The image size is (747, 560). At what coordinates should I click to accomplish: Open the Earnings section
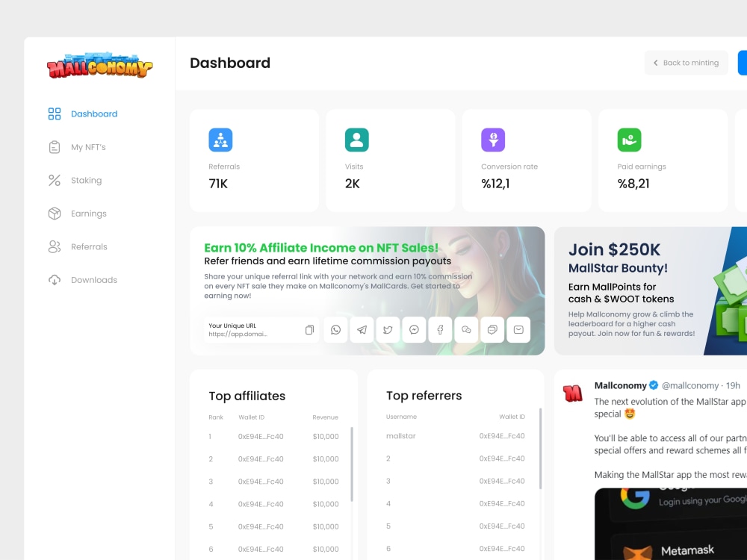77,214
